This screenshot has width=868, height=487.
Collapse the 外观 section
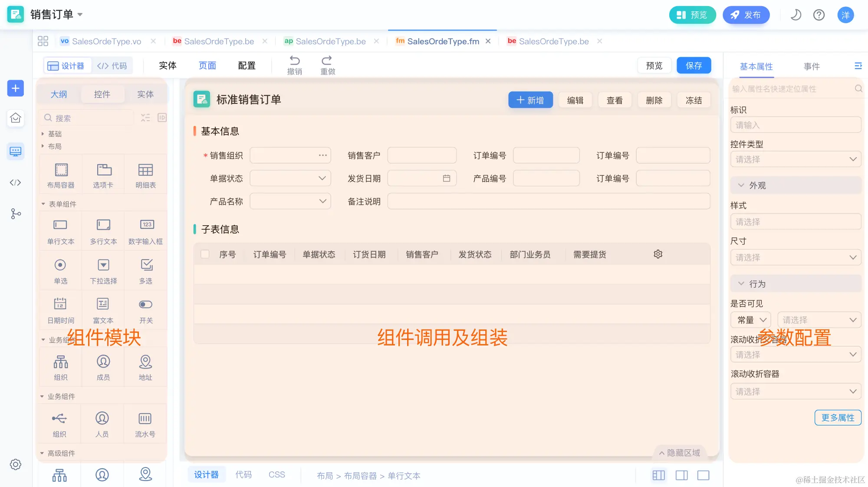tap(741, 185)
